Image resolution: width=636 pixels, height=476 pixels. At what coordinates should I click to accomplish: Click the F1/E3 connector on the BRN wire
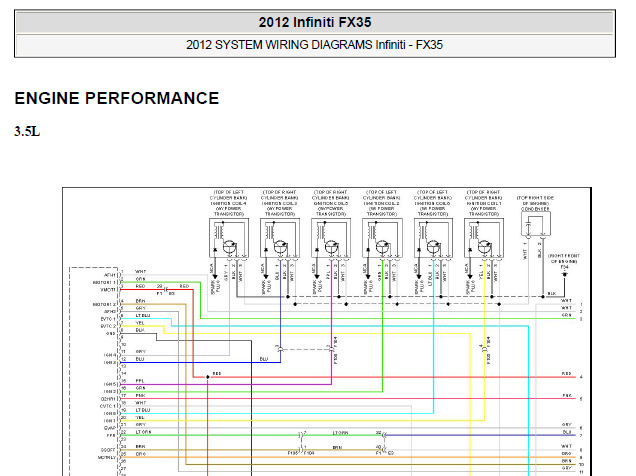click(384, 449)
